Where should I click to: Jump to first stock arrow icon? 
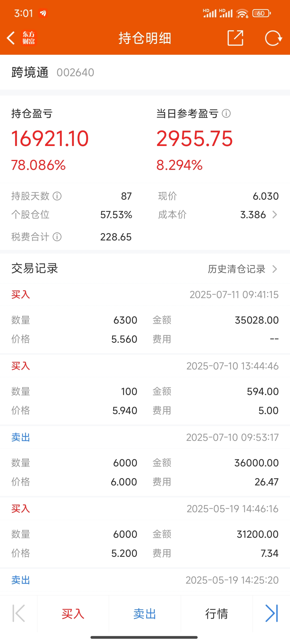[x=19, y=613]
